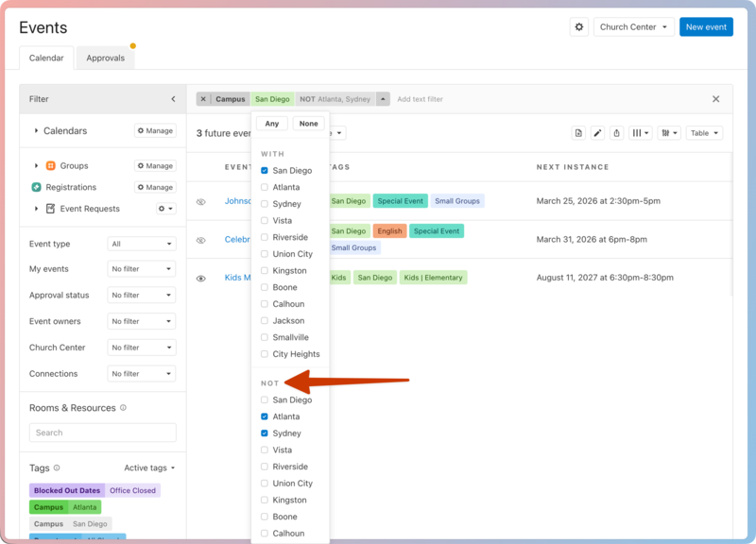
Task: Check Riverside under the WITH section
Action: tap(265, 237)
